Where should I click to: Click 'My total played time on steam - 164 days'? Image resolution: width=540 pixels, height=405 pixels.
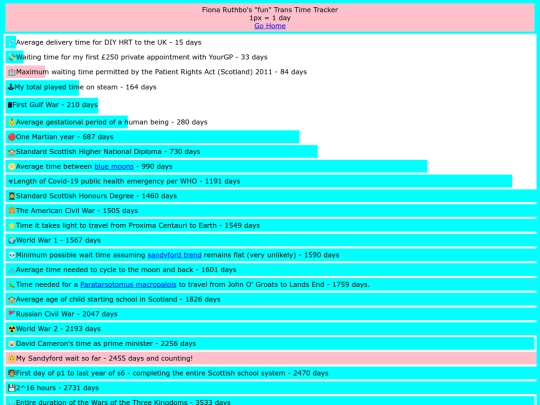(85, 87)
